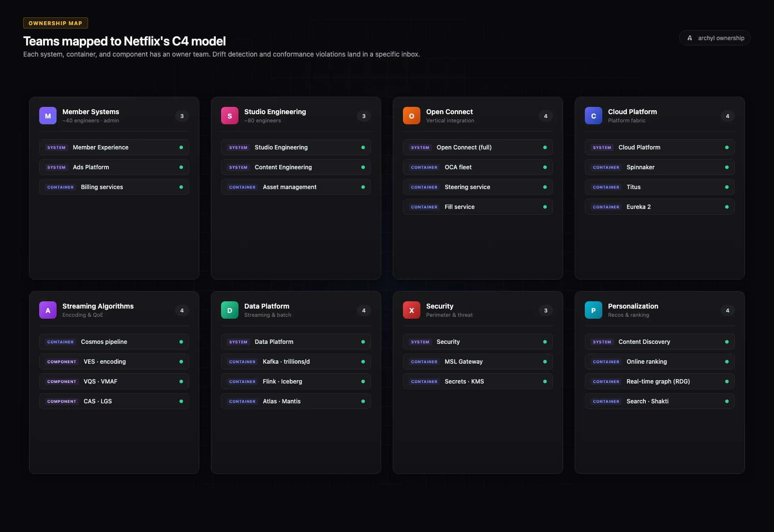The height and width of the screenshot is (532, 774).
Task: Click the status dot next to Eureka 2
Action: tap(727, 207)
